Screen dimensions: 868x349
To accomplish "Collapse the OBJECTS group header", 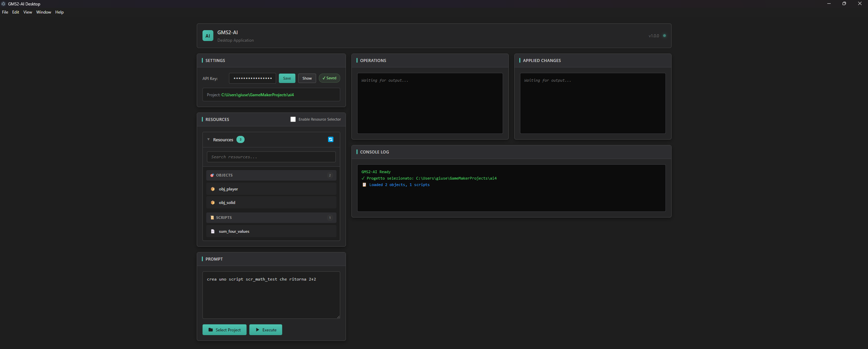I will click(271, 175).
